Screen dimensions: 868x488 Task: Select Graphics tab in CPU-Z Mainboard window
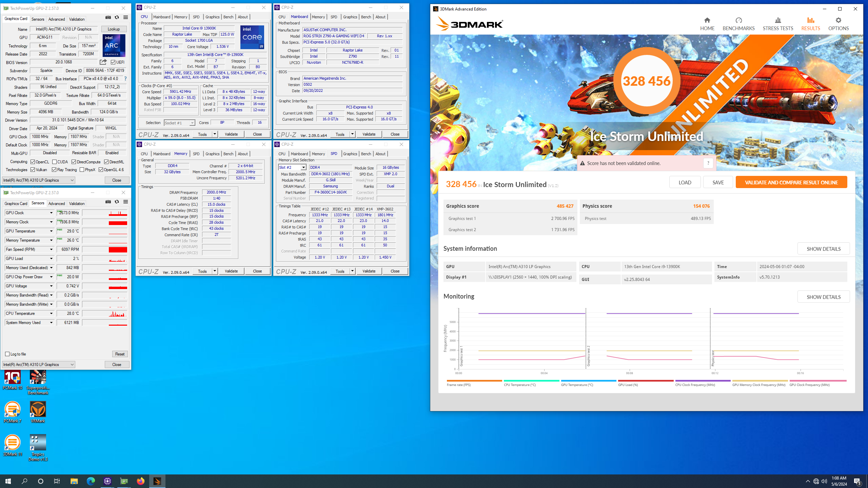tap(350, 17)
